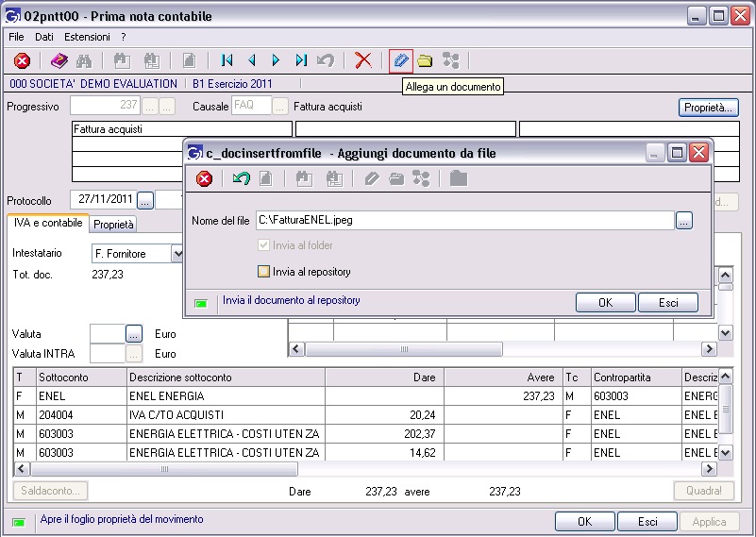Click the grey new page icon in main toolbar
756x537 pixels.
click(190, 60)
